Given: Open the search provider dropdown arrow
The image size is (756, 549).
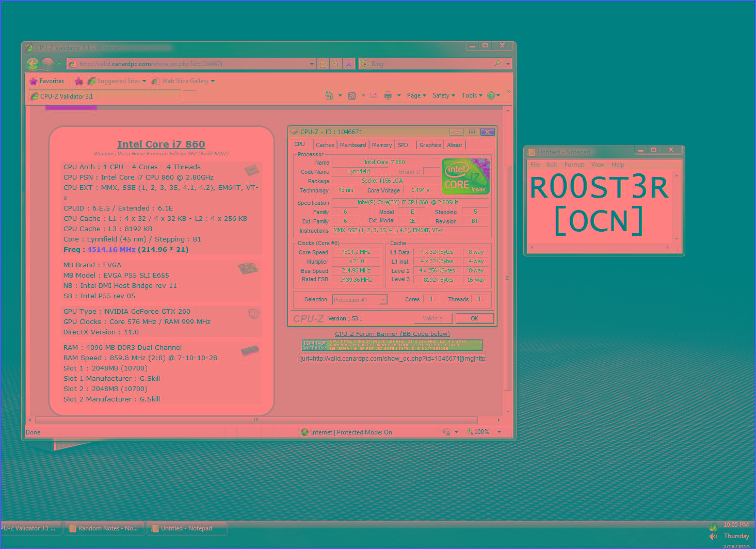Looking at the screenshot, I should [x=508, y=64].
